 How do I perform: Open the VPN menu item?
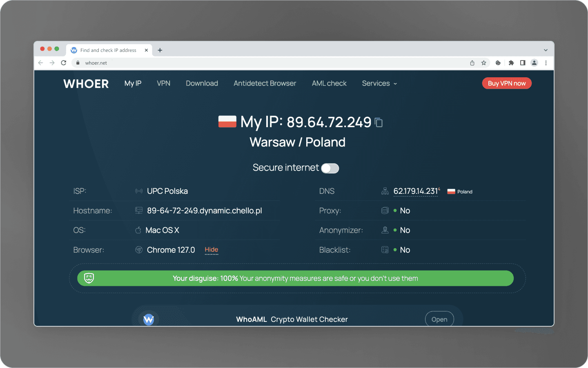point(163,83)
